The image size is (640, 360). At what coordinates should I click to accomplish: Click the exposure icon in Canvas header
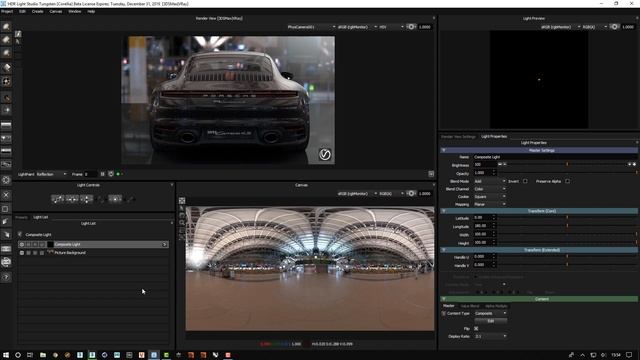pyautogui.click(x=411, y=193)
